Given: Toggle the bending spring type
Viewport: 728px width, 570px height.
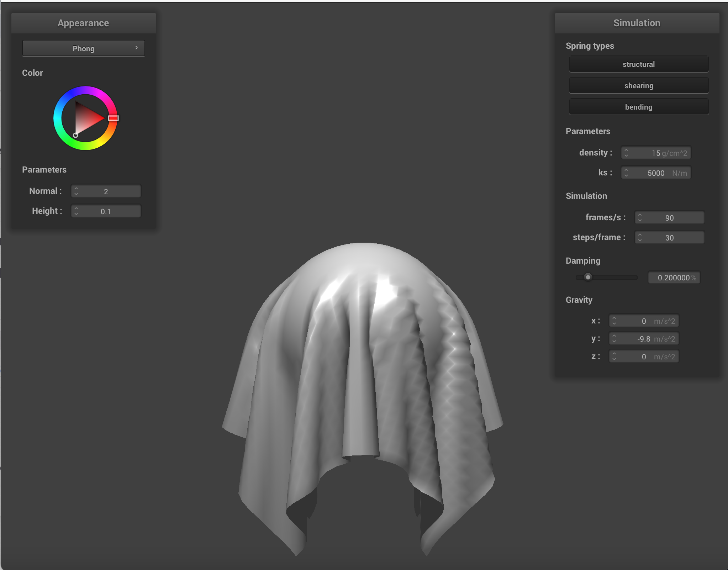Looking at the screenshot, I should click(639, 107).
